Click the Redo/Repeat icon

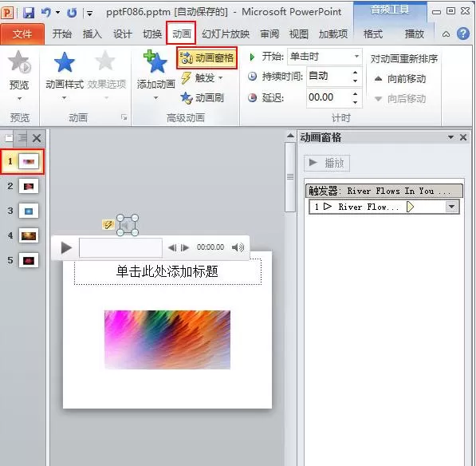pyautogui.click(x=72, y=13)
